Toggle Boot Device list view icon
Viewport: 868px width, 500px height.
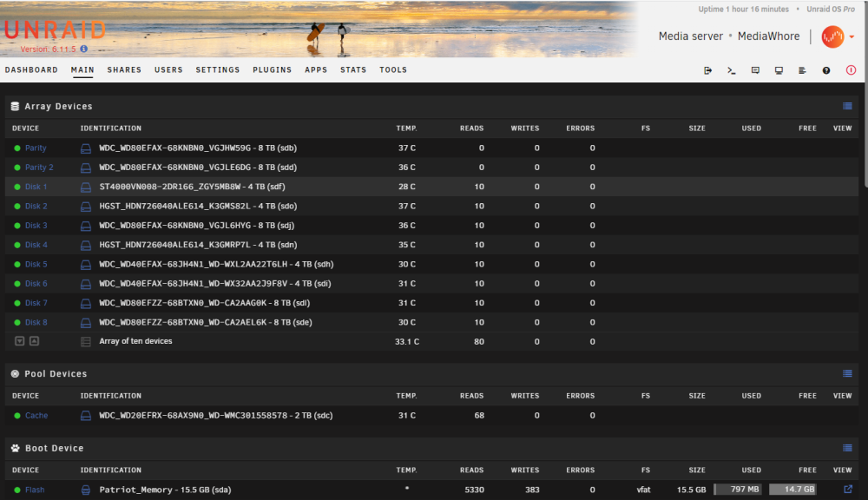click(847, 447)
